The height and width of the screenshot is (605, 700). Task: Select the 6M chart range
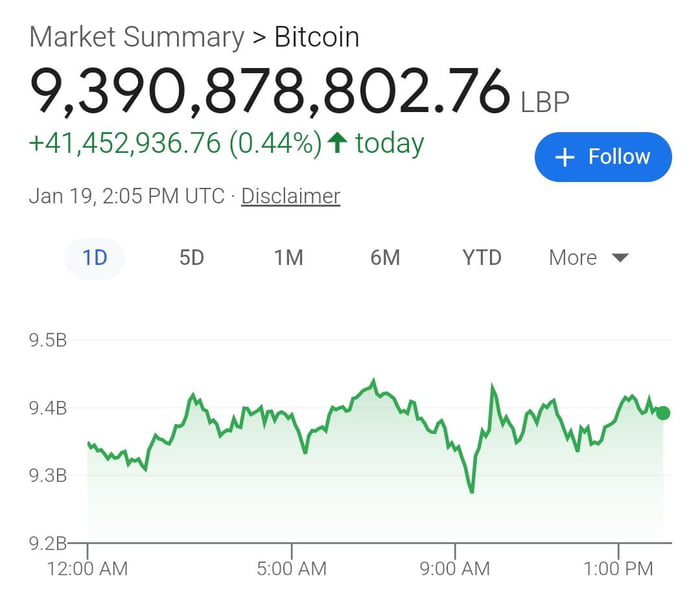click(385, 258)
